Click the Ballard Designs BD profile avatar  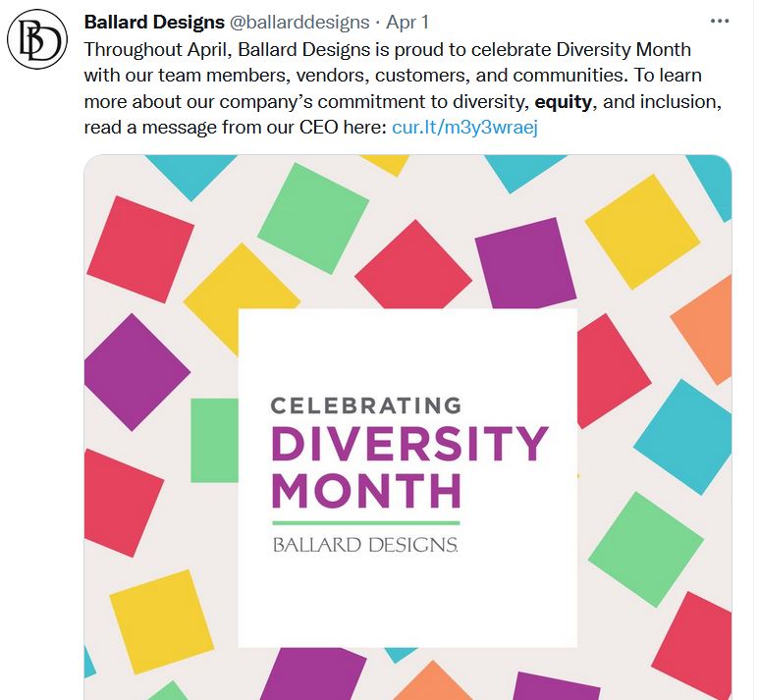[x=36, y=43]
